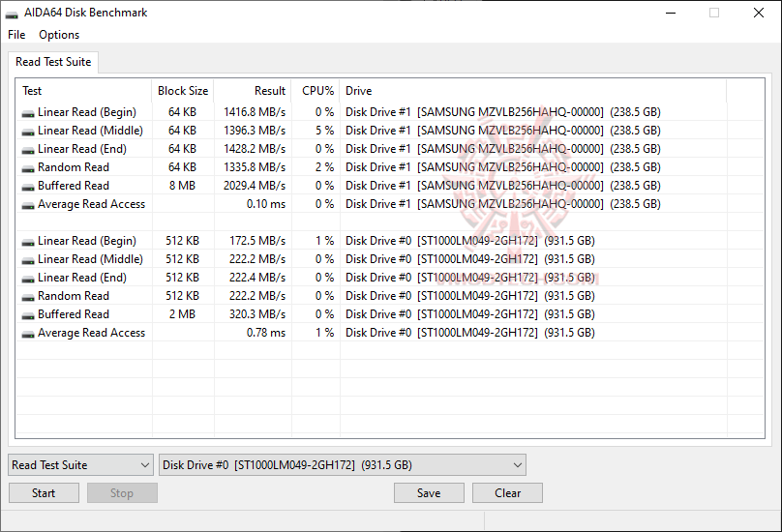Click the disk icon beside Linear Read (End) 64 KB
Viewport: 782px width, 532px height.
pos(28,151)
